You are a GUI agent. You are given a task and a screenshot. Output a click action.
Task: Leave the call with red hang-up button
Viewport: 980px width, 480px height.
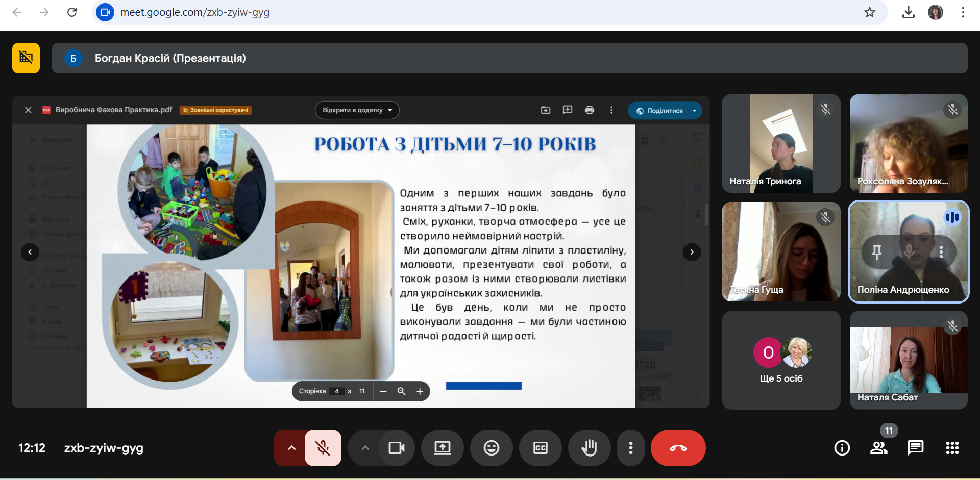[x=678, y=448]
